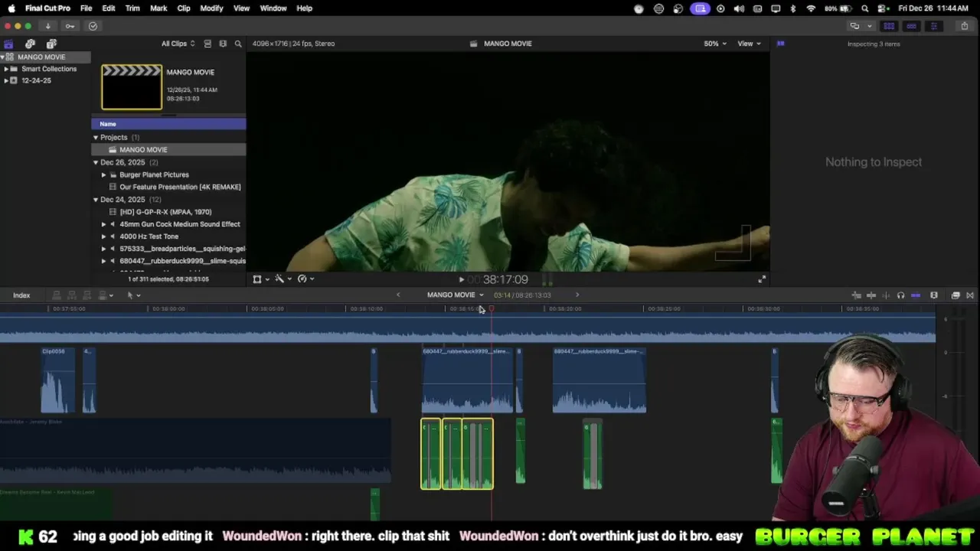980x551 pixels.
Task: Open the timeline Index panel
Action: (x=21, y=295)
